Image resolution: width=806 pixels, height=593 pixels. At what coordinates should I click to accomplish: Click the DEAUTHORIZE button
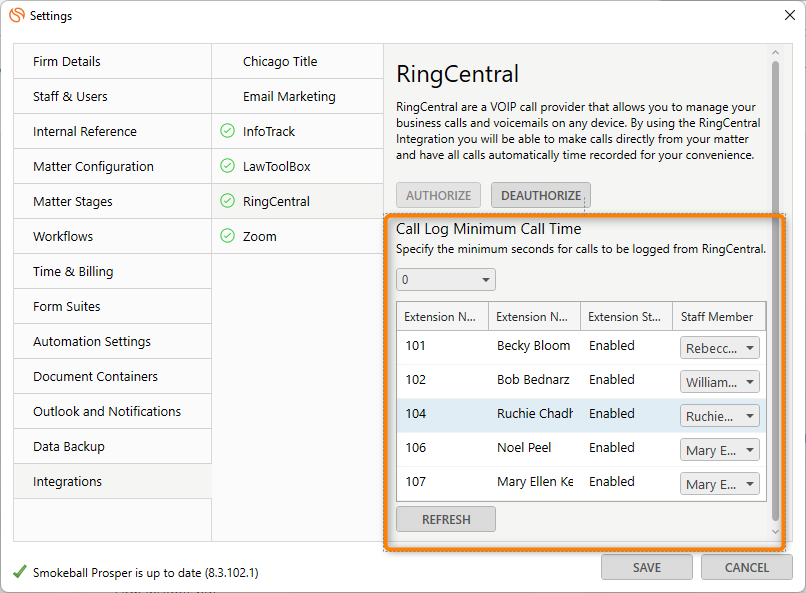541,195
